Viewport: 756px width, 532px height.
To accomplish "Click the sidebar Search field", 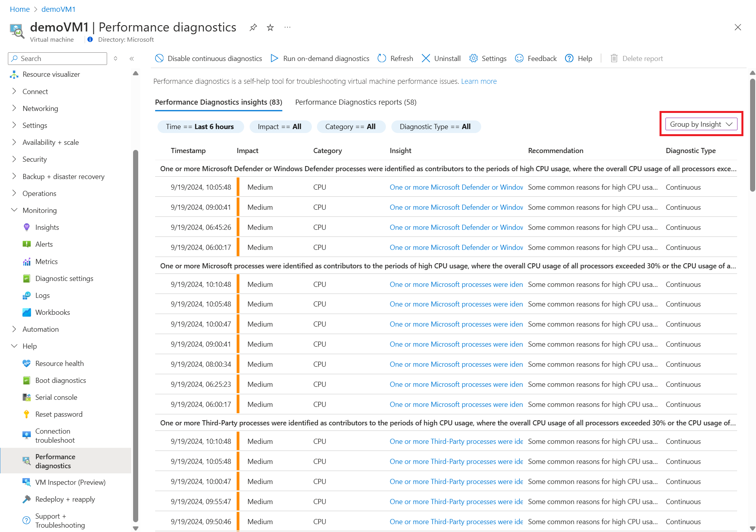I will 57,59.
